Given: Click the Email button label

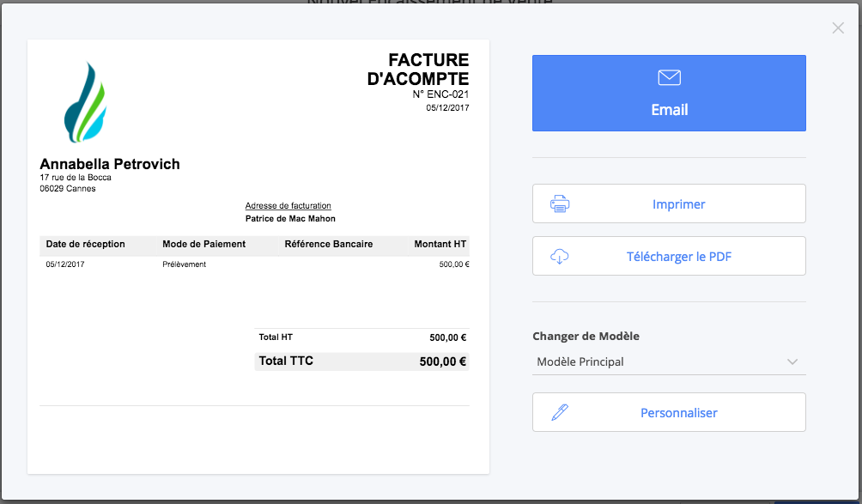Looking at the screenshot, I should point(669,110).
